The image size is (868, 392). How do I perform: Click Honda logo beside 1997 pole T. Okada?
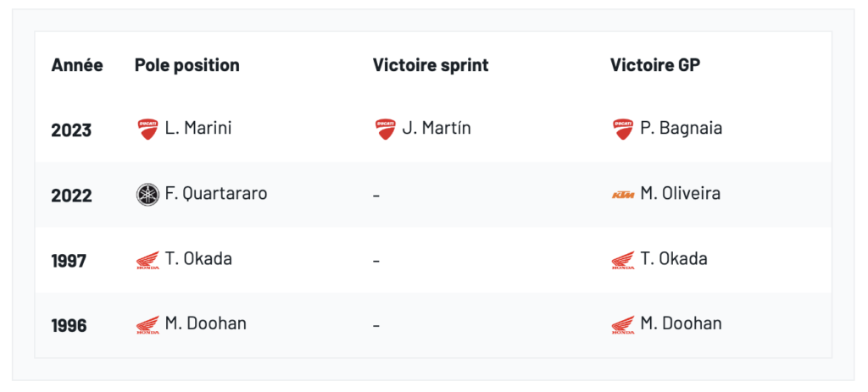click(147, 260)
